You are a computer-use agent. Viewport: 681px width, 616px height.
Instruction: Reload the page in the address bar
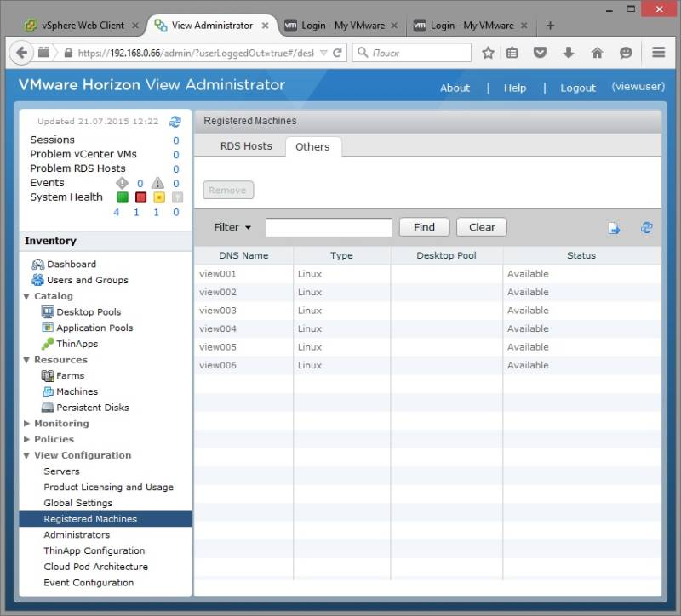pyautogui.click(x=337, y=53)
